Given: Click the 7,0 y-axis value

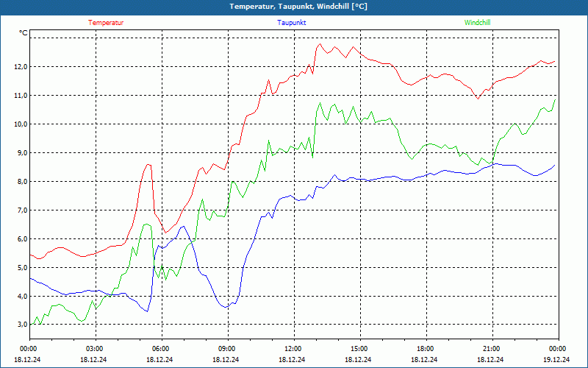Looking at the screenshot, I should (x=22, y=210).
